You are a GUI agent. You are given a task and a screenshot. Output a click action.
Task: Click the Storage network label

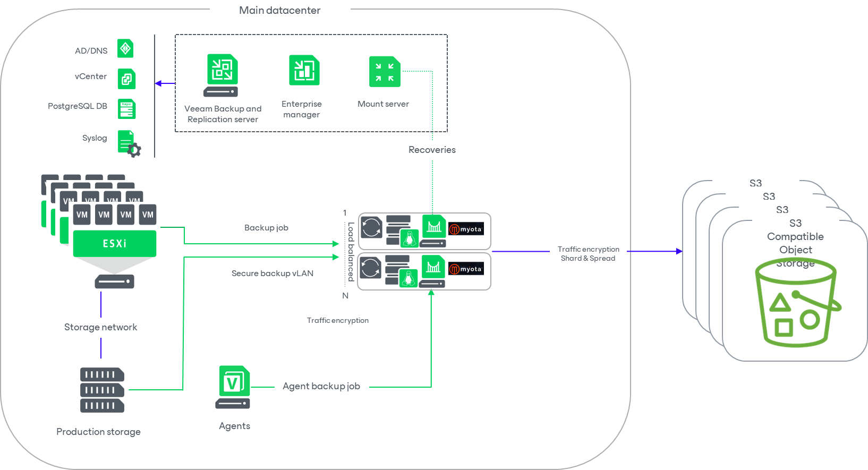tap(101, 327)
